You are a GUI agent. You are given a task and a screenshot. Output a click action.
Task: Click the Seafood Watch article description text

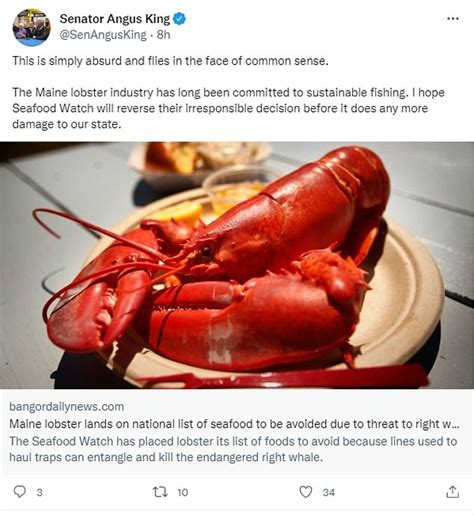tap(233, 449)
